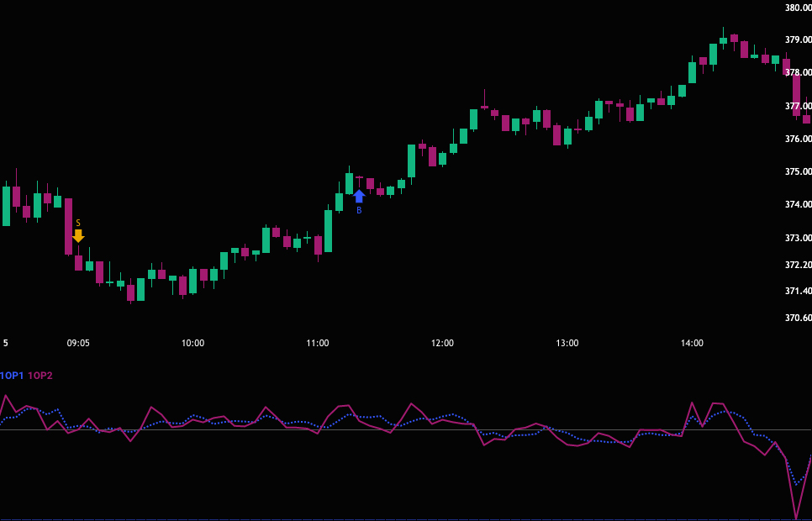
Task: Click the 374.00 price axis label
Action: point(799,204)
